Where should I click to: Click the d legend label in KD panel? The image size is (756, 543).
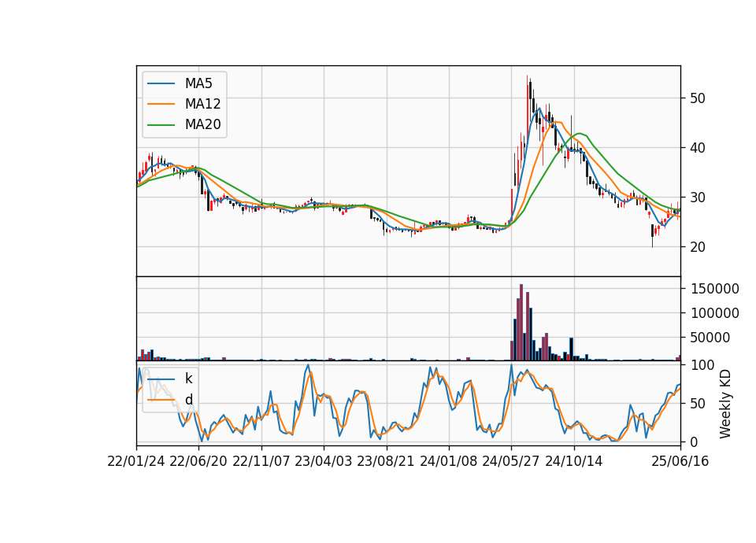(x=188, y=400)
